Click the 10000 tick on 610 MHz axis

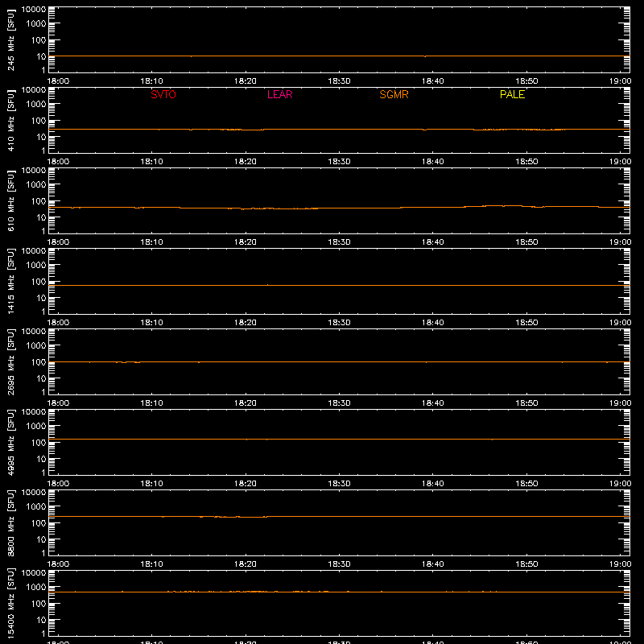34,171
